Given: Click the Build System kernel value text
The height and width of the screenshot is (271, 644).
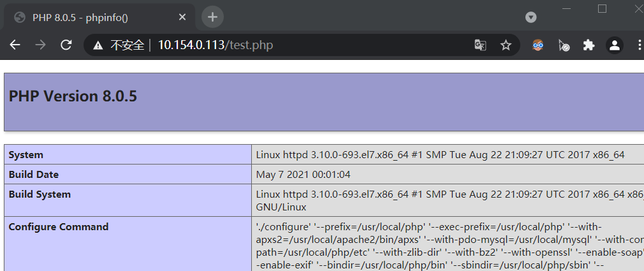Looking at the screenshot, I should [x=450, y=200].
